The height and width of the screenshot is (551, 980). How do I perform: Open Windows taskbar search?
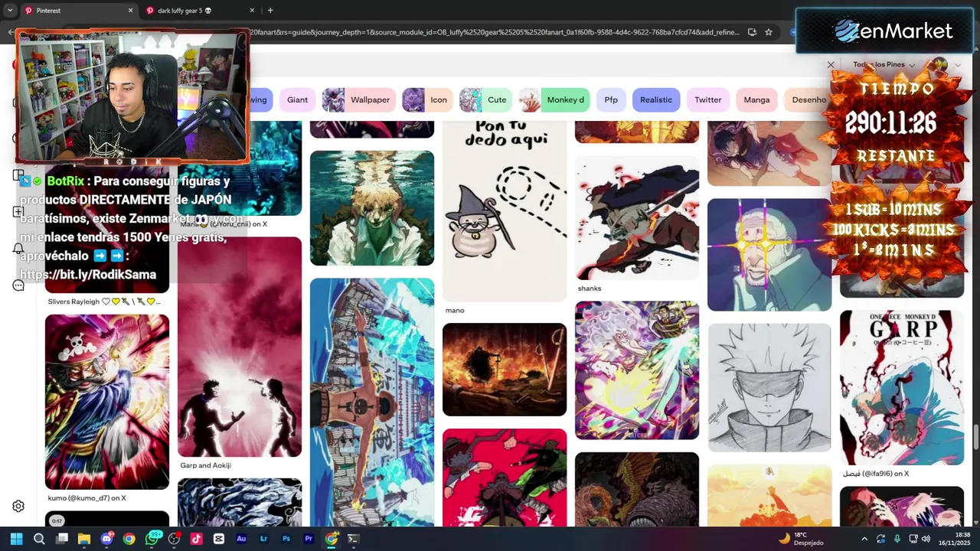[39, 539]
